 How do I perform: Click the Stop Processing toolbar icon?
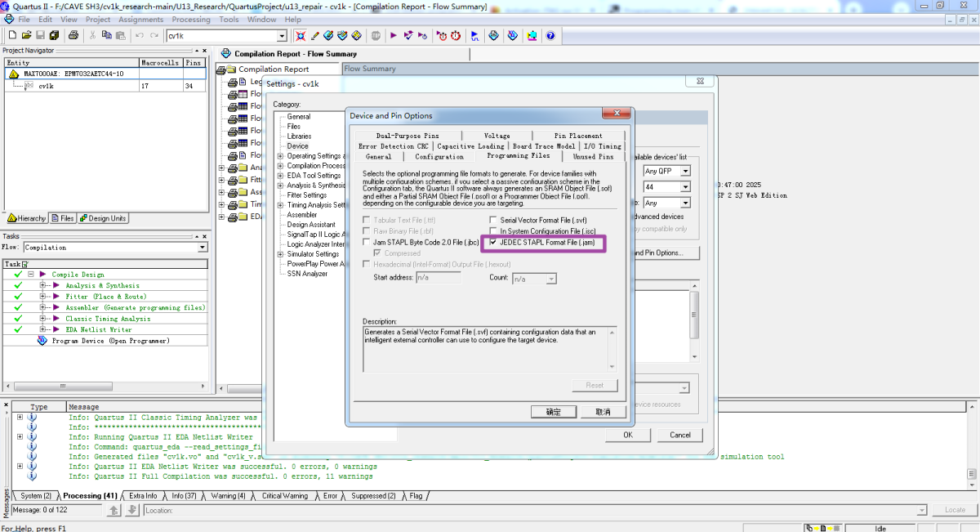click(x=376, y=36)
